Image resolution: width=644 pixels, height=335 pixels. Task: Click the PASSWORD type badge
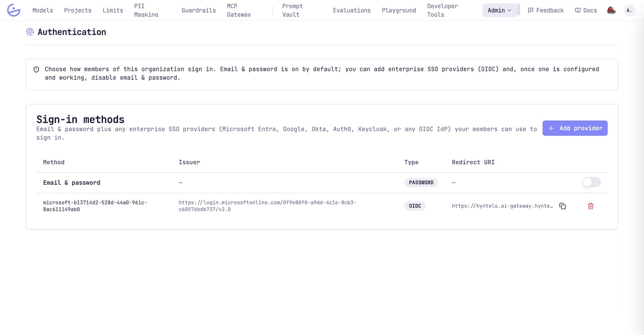click(x=421, y=183)
